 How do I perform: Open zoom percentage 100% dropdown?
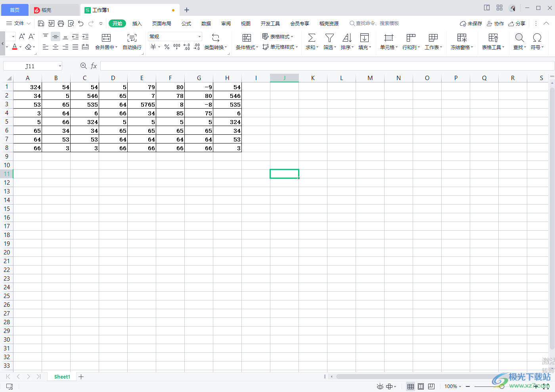[x=453, y=386]
